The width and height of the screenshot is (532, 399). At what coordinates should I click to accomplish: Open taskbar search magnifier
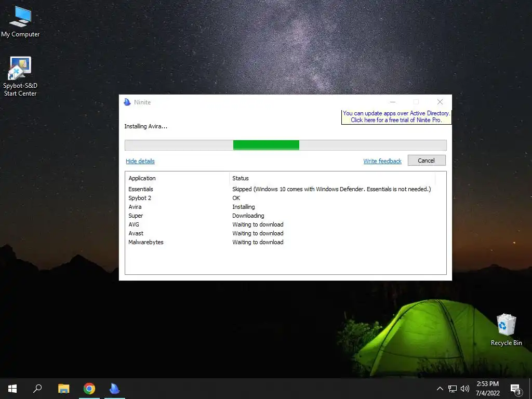click(x=37, y=389)
